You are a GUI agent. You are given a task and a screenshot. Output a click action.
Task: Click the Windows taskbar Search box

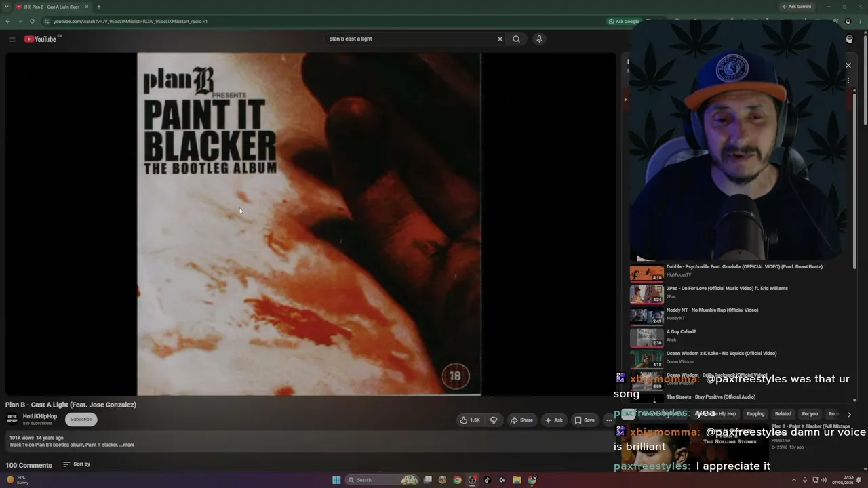click(x=382, y=480)
